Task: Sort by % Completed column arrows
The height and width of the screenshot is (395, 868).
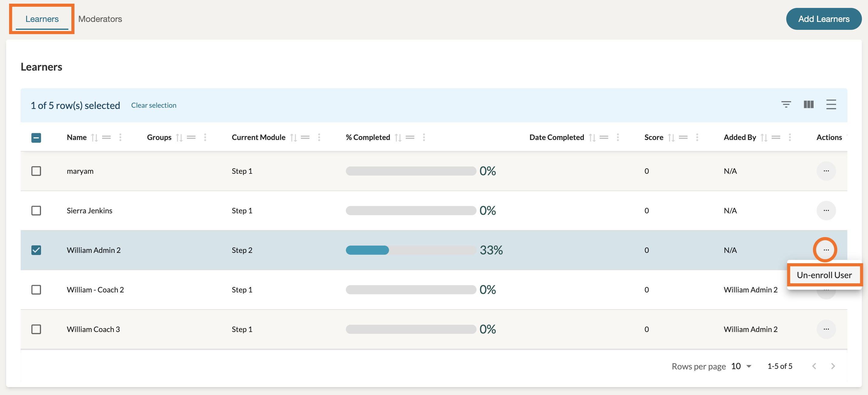Action: (398, 138)
